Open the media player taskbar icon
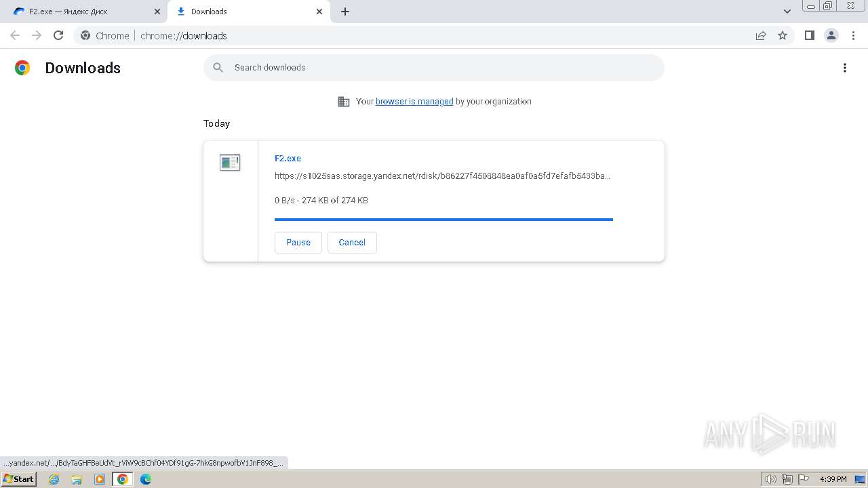The image size is (868, 488). [x=100, y=479]
